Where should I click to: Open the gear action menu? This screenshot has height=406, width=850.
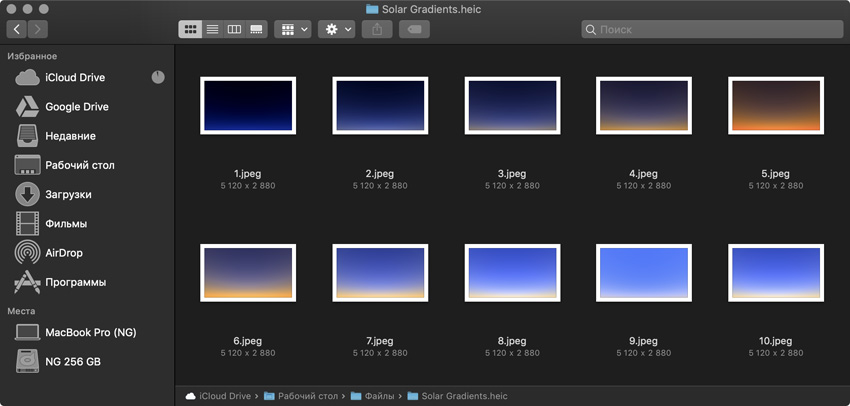338,30
